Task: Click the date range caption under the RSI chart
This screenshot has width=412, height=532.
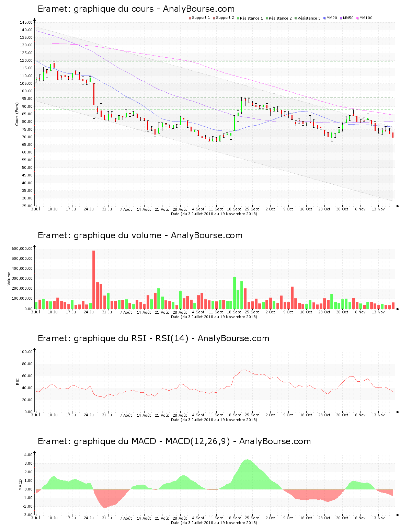Action: [214, 420]
